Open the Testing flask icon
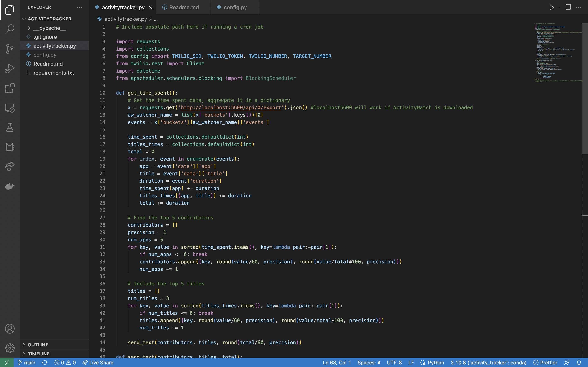 point(10,127)
